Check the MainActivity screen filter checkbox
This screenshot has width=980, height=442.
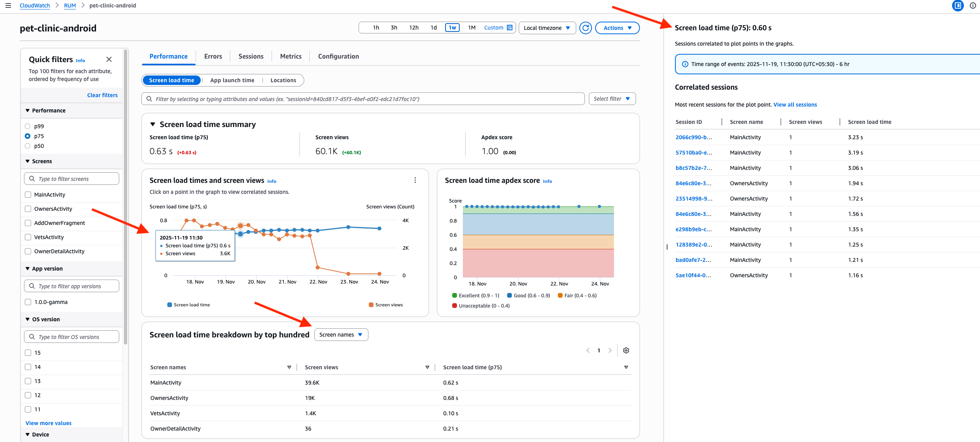coord(28,194)
